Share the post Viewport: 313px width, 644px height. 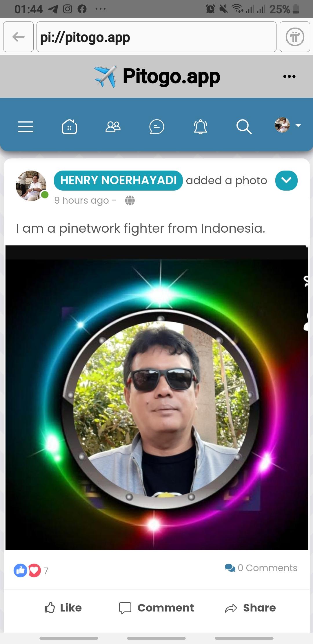250,608
